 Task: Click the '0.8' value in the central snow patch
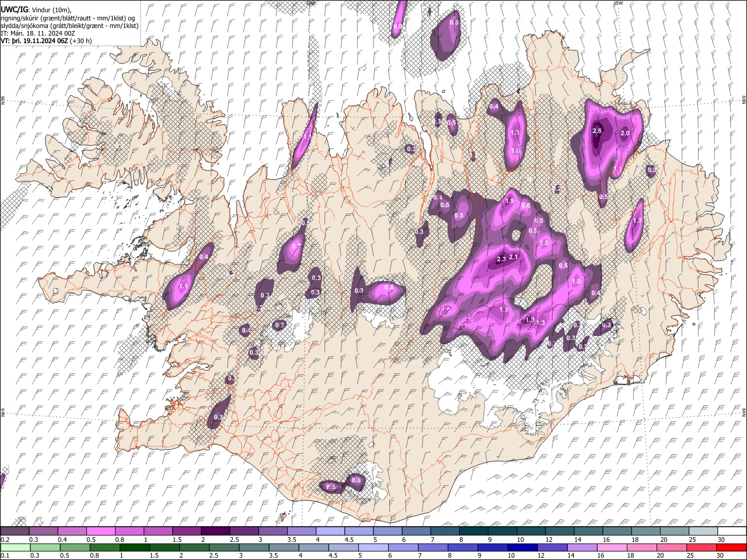[388, 288]
